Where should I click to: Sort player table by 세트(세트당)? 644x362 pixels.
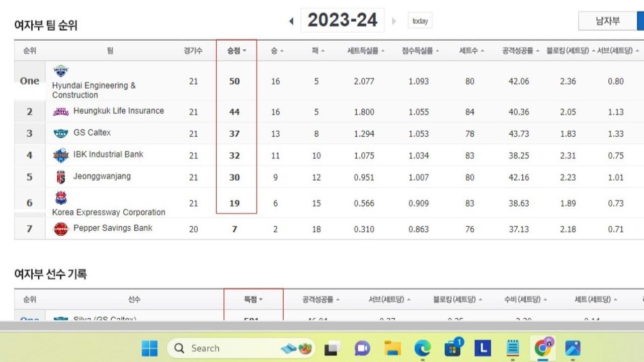[596, 299]
